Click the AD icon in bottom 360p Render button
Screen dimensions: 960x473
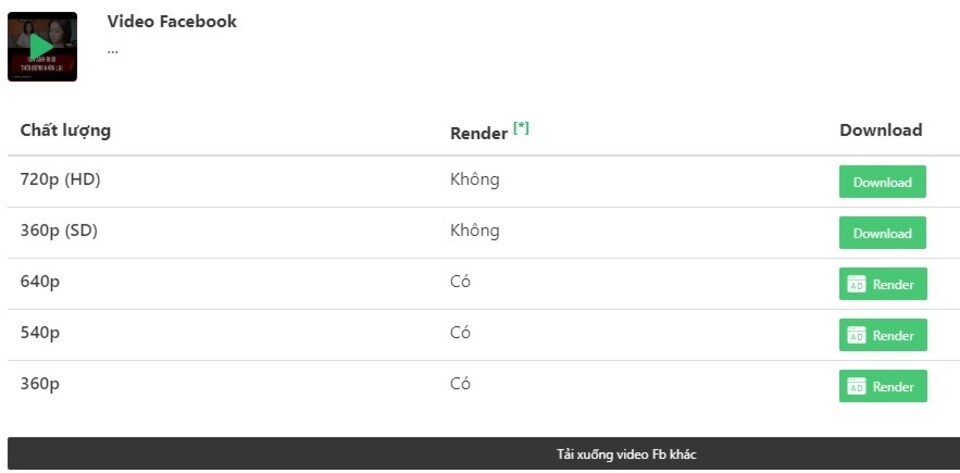[x=856, y=387]
